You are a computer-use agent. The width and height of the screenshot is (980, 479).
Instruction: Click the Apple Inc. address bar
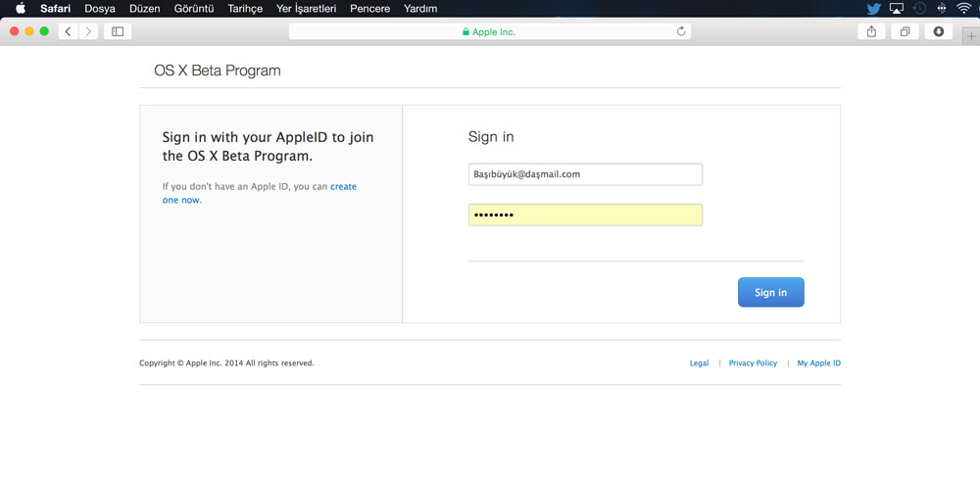point(489,31)
